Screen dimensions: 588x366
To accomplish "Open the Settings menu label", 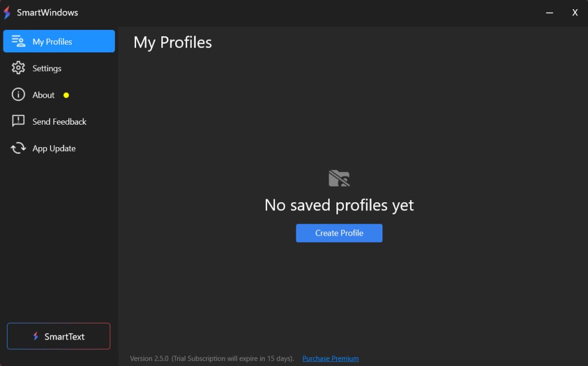I will click(x=47, y=68).
